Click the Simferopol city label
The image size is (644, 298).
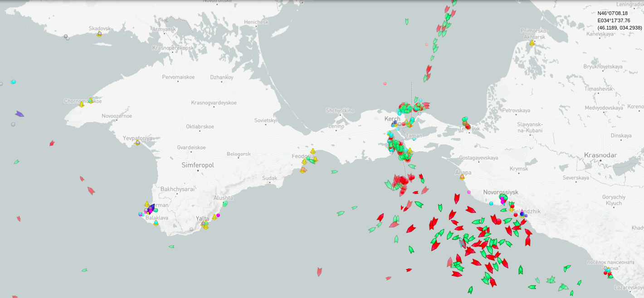tap(198, 165)
